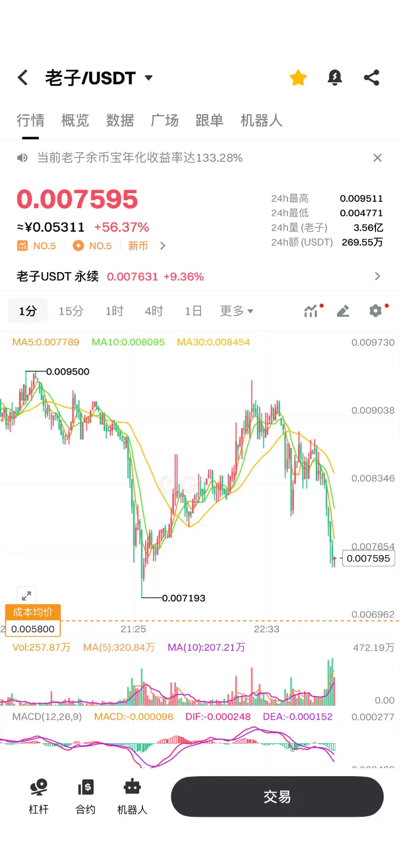Expand chart to fullscreen icon
The width and height of the screenshot is (400, 868).
pos(26,595)
